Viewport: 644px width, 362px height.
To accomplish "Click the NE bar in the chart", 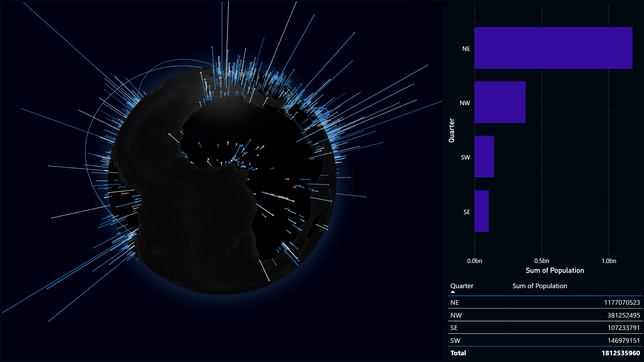I will (x=553, y=48).
